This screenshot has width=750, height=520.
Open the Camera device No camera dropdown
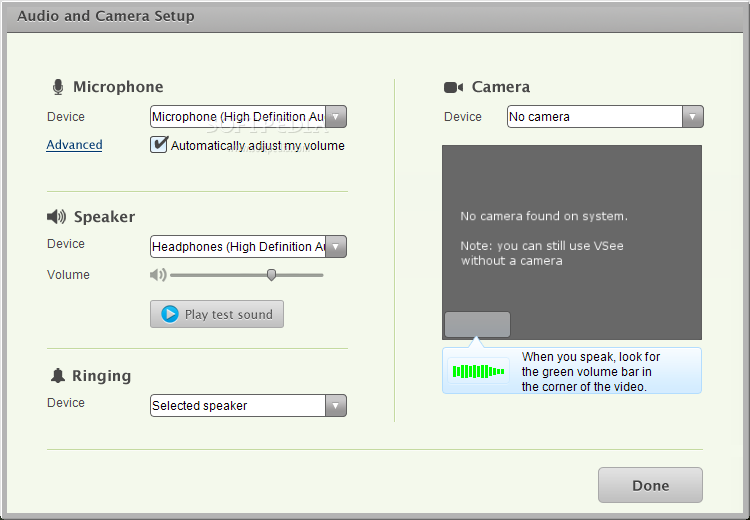point(605,117)
